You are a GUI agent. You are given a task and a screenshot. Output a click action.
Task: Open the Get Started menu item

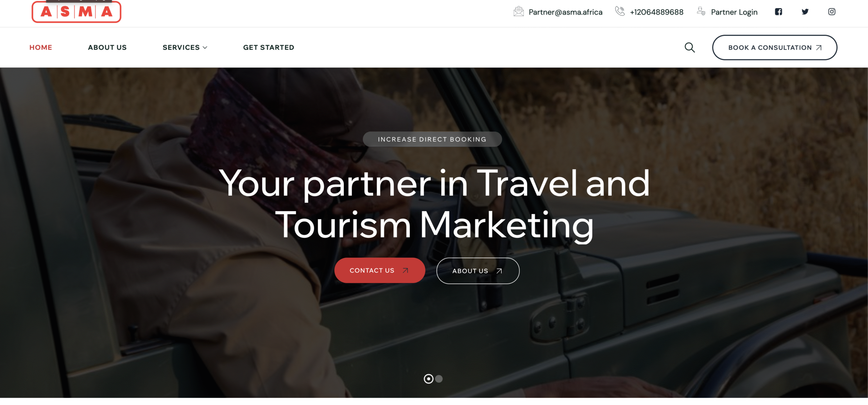pyautogui.click(x=269, y=47)
